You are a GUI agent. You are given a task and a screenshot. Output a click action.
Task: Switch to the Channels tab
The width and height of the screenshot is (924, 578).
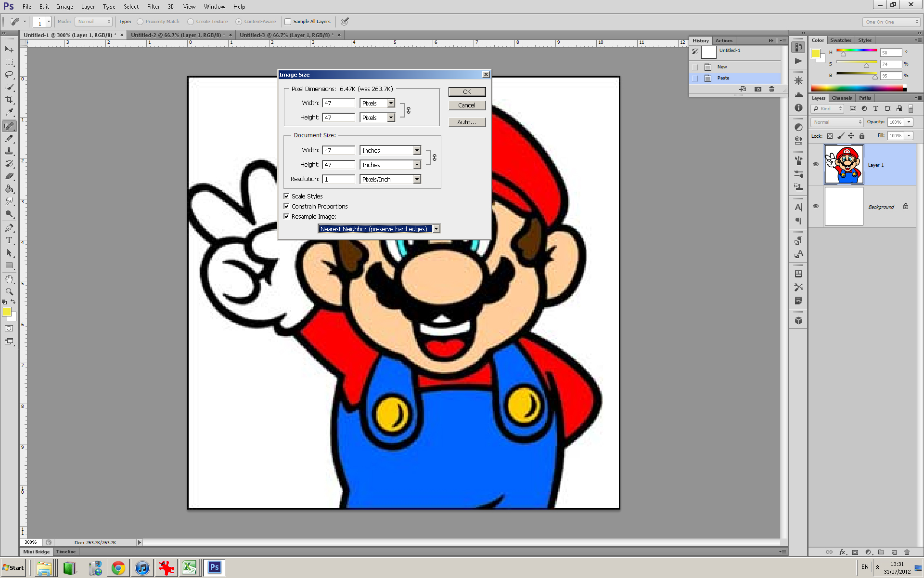tap(841, 98)
